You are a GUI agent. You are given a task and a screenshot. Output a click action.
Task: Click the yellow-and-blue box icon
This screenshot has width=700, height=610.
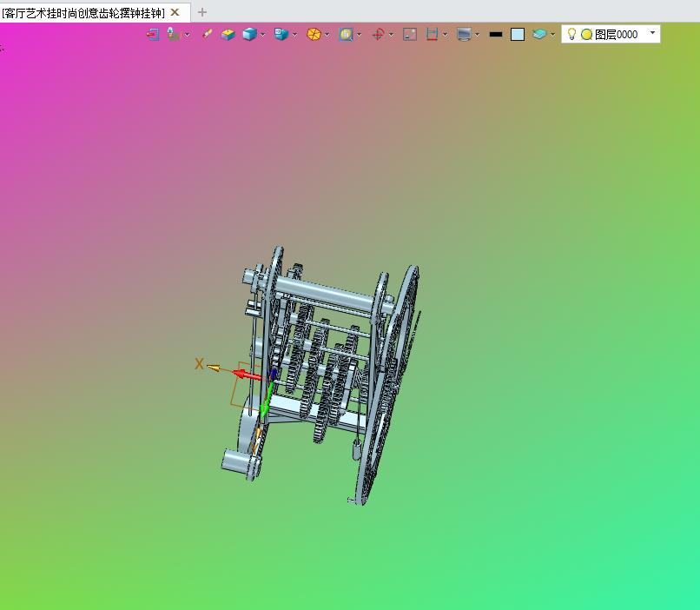228,35
